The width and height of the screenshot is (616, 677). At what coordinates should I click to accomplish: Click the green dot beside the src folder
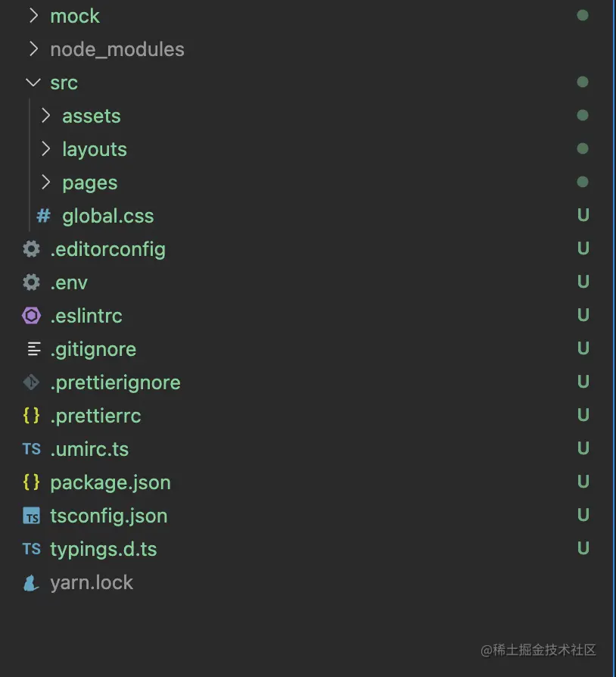point(583,81)
